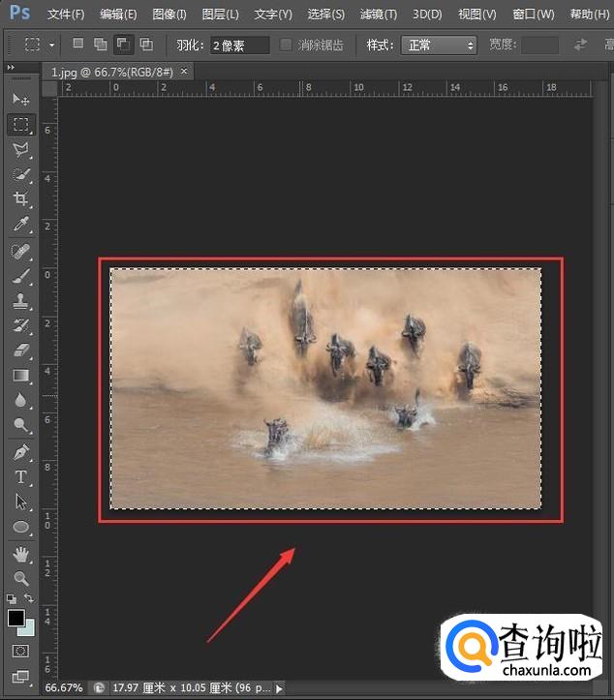This screenshot has height=700, width=614.
Task: Select the Pen tool
Action: coord(20,452)
